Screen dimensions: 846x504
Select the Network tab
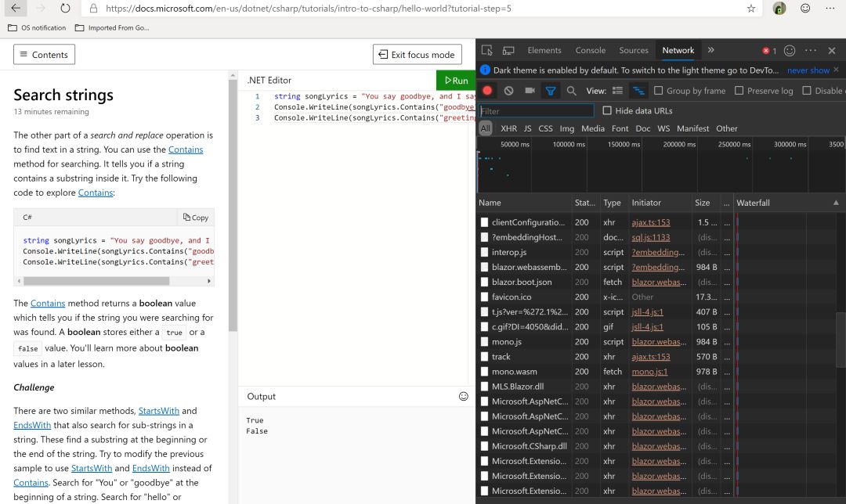pos(678,50)
